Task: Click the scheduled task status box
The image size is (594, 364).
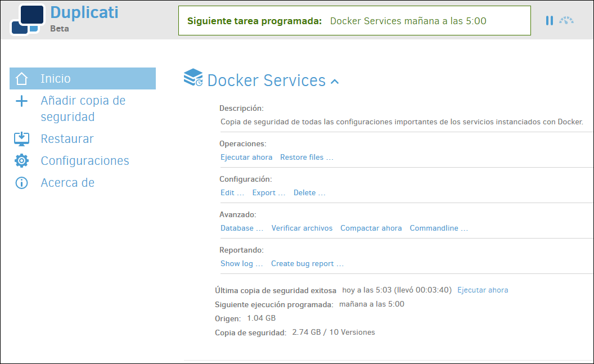Action: (x=354, y=21)
